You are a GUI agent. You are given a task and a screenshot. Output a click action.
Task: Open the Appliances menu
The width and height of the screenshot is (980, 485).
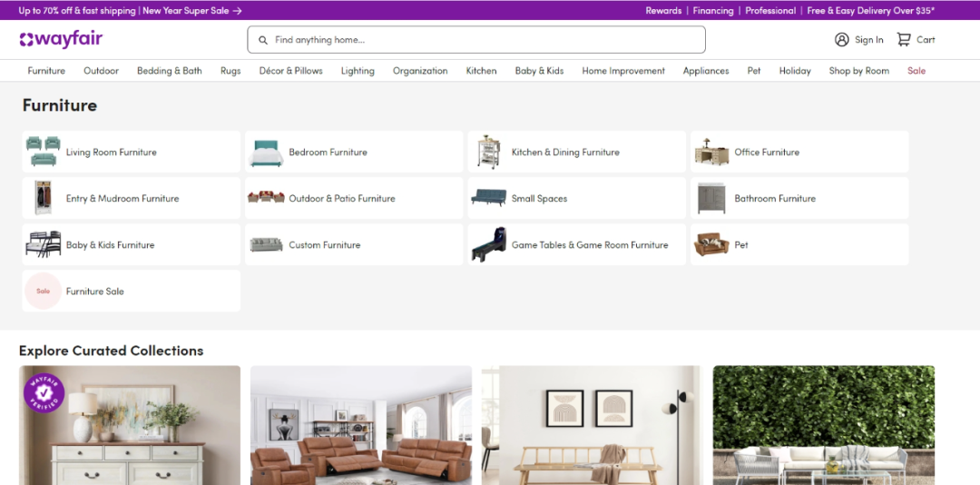click(706, 71)
